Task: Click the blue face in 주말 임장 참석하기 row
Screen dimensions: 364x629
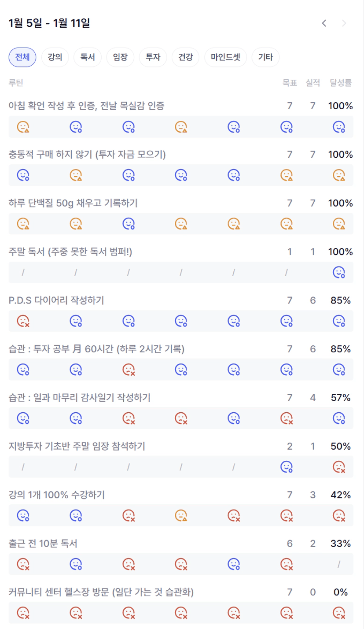Action: click(x=287, y=466)
